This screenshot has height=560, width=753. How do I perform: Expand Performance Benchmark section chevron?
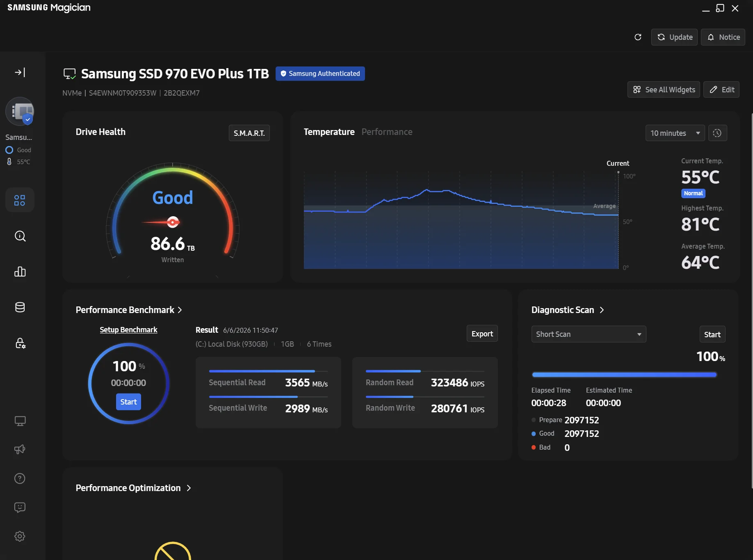180,310
